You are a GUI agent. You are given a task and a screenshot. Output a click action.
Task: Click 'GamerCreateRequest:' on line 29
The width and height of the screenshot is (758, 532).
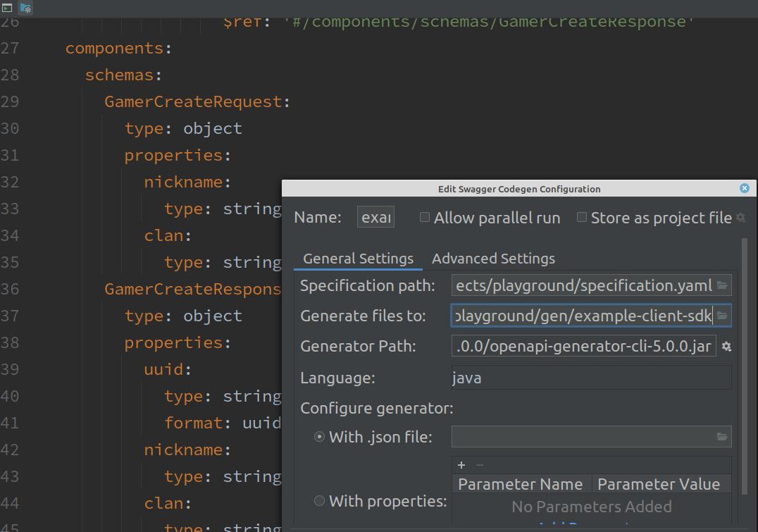point(197,101)
